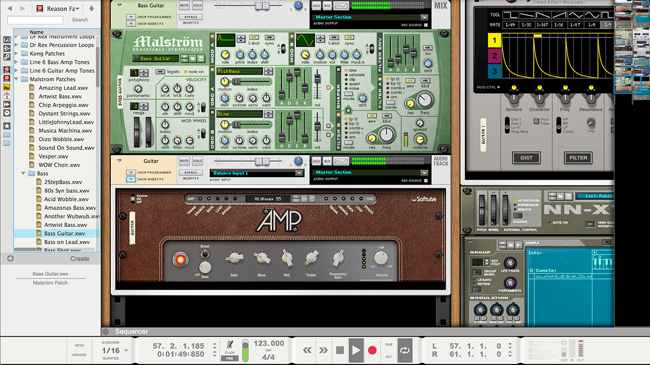Toggle the Loop button in transport
The width and height of the screenshot is (650, 365).
click(x=405, y=350)
